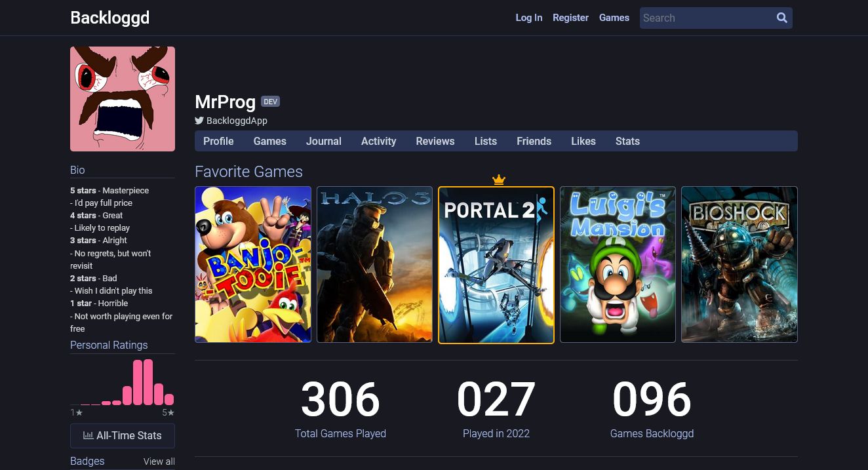868x470 pixels.
Task: Click the Twitter bird icon
Action: point(199,121)
